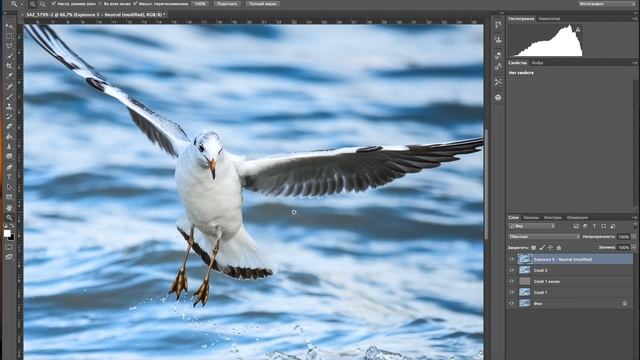
Task: Open the 'Фотография' workspace dropdown
Action: [606, 4]
